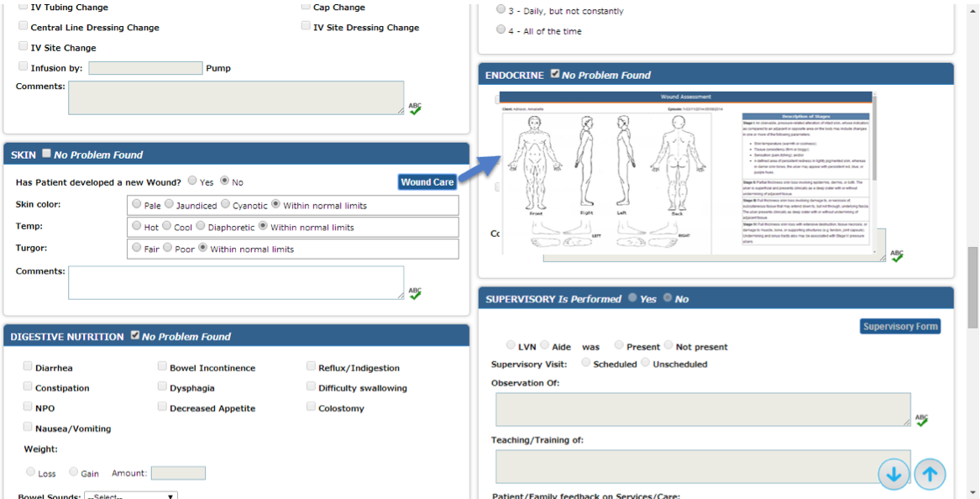
Task: Check the Colostomy checkbox
Action: click(x=311, y=407)
